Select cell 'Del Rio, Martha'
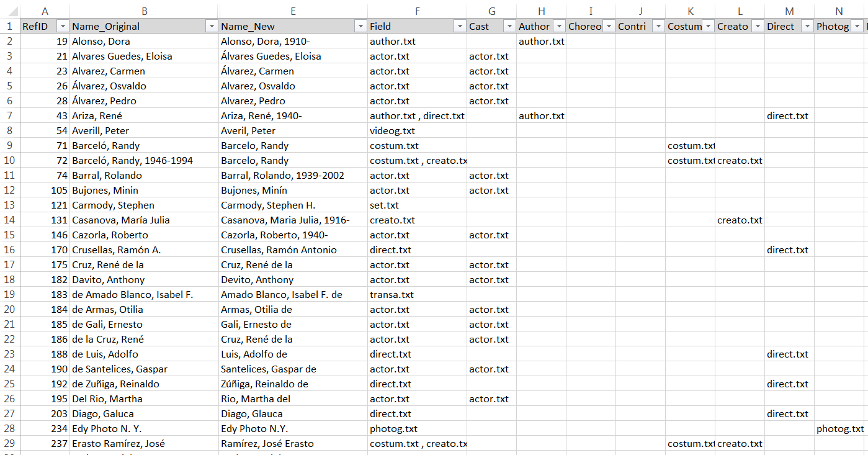Screen dimensions: 868x455 [x=144, y=399]
